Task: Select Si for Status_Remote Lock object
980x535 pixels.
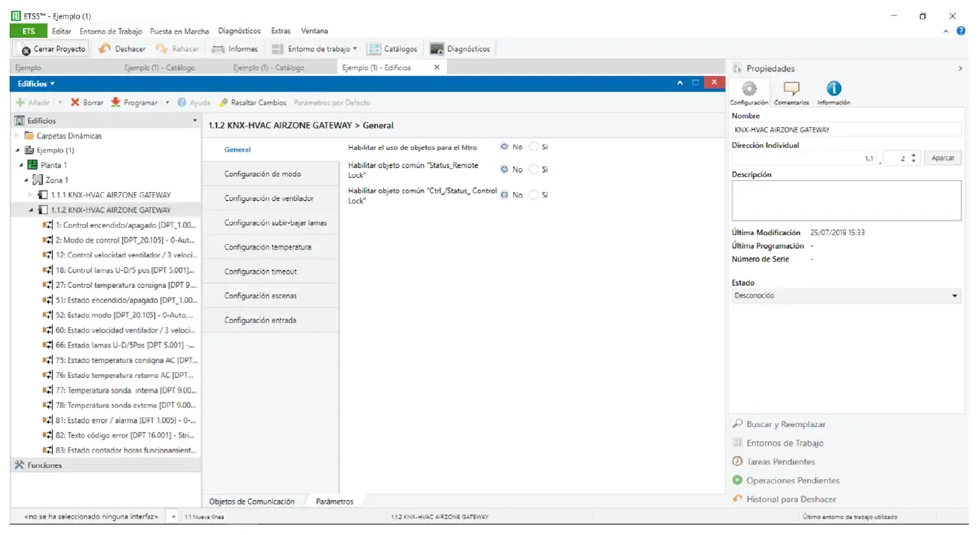Action: click(x=534, y=170)
